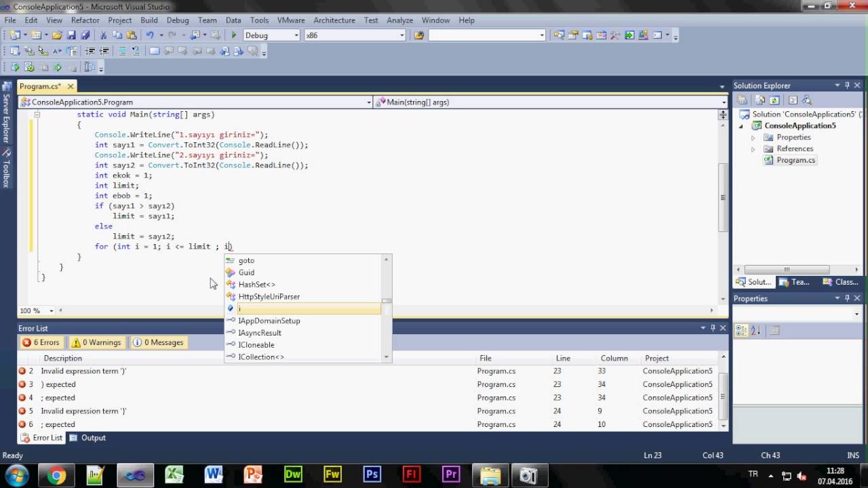Undo the last edit with the Undo icon
Screen dimensions: 868x488
pos(150,35)
